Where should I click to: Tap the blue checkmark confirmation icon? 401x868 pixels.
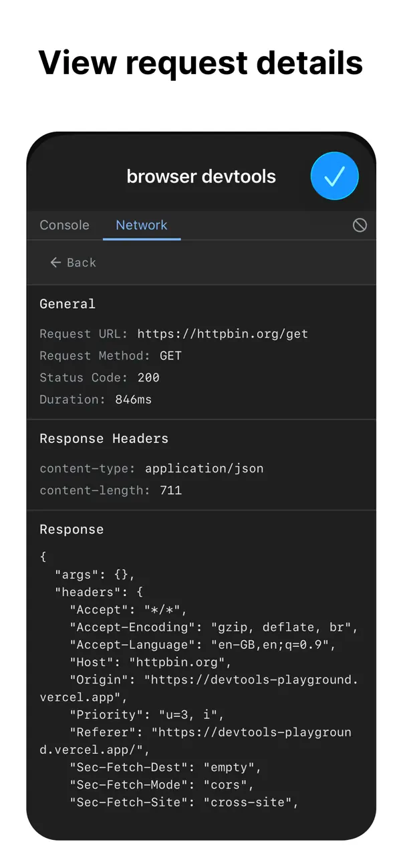pyautogui.click(x=335, y=176)
